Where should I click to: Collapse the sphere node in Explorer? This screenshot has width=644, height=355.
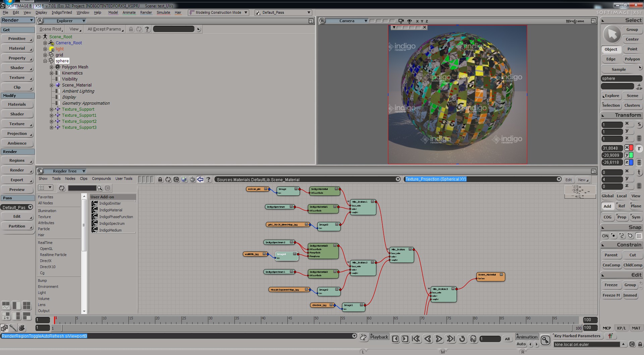45,61
